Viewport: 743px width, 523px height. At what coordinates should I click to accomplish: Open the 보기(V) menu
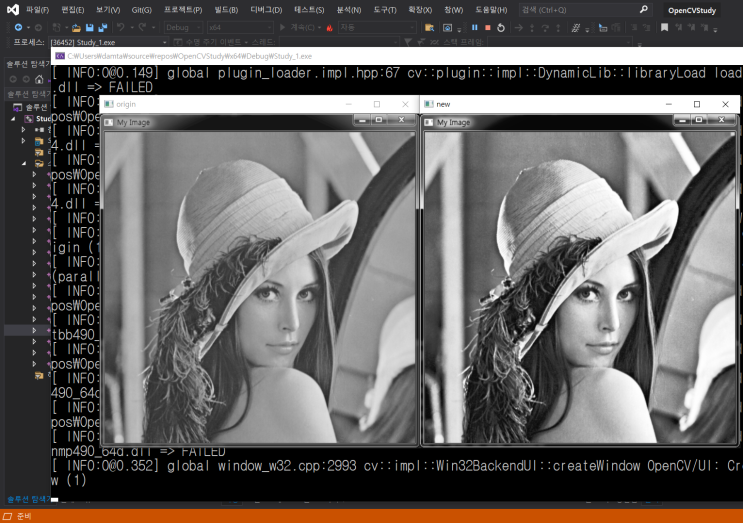(x=108, y=9)
